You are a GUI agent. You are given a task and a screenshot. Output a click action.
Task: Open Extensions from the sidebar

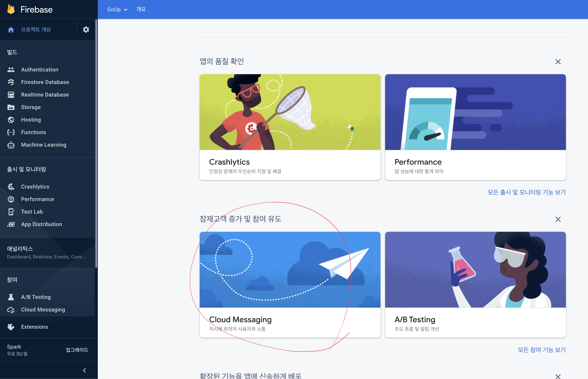[34, 327]
